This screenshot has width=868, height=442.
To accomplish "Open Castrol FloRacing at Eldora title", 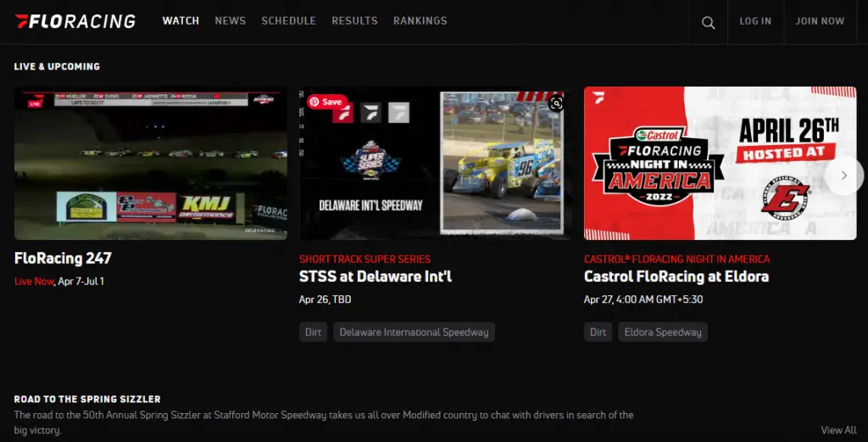I will pyautogui.click(x=676, y=277).
